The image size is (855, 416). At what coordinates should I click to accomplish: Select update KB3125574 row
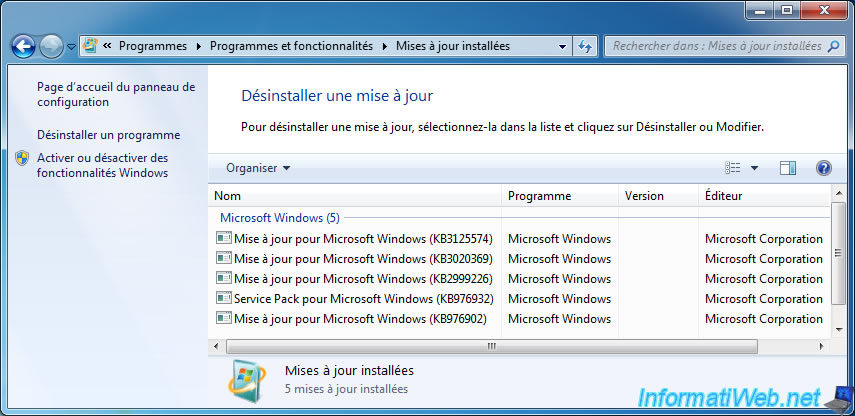point(521,238)
